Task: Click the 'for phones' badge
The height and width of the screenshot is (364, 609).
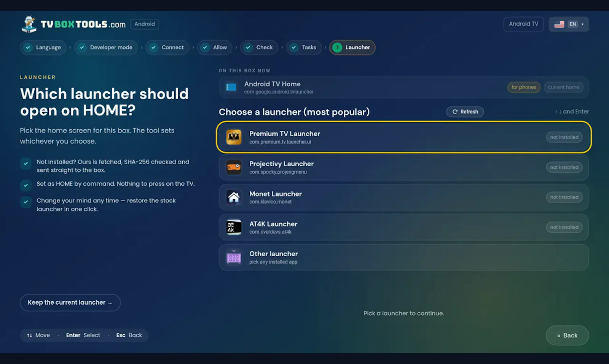Action: click(x=524, y=87)
